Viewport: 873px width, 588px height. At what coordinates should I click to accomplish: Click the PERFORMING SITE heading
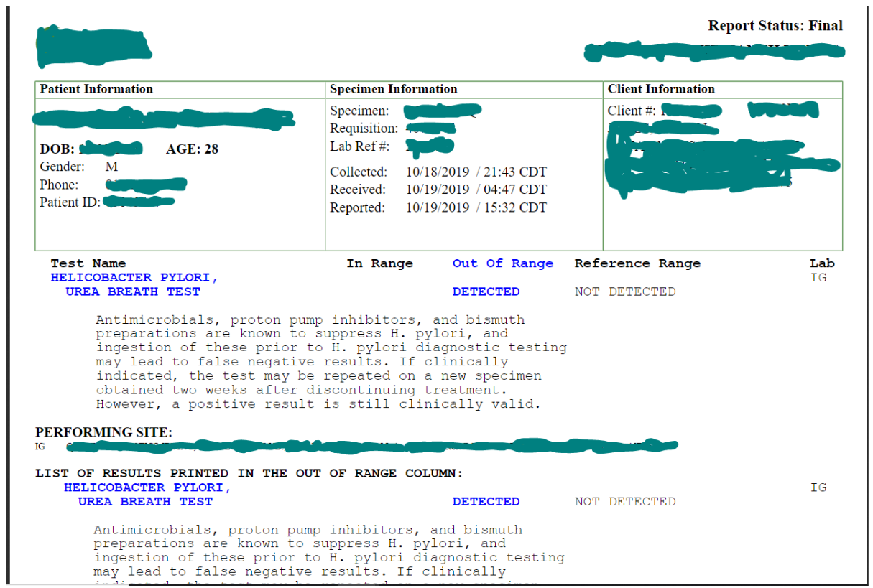coord(103,433)
